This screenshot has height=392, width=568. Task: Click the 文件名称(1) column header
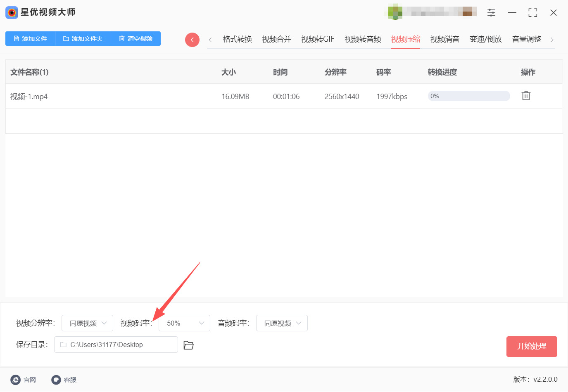click(29, 72)
